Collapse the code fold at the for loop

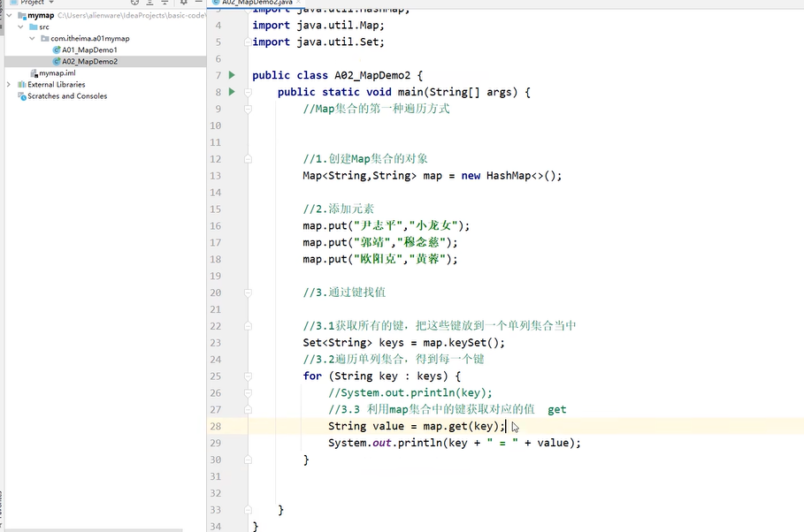coord(248,376)
